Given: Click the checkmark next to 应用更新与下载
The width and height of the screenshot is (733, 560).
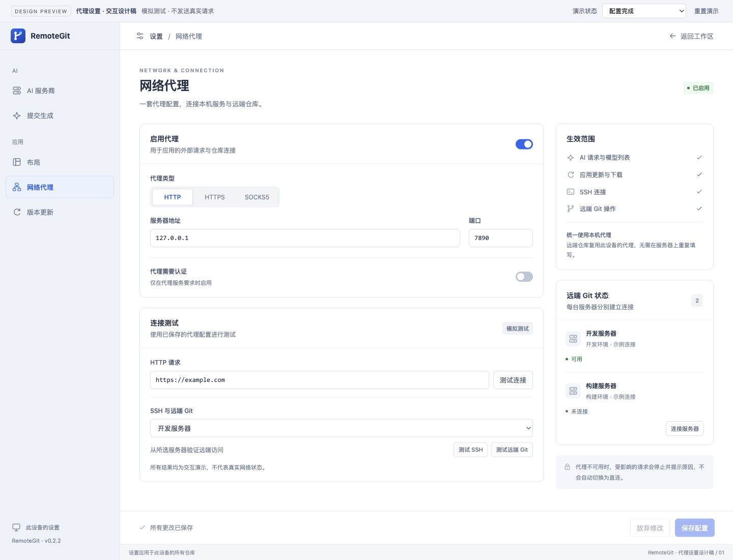Looking at the screenshot, I should (x=699, y=174).
